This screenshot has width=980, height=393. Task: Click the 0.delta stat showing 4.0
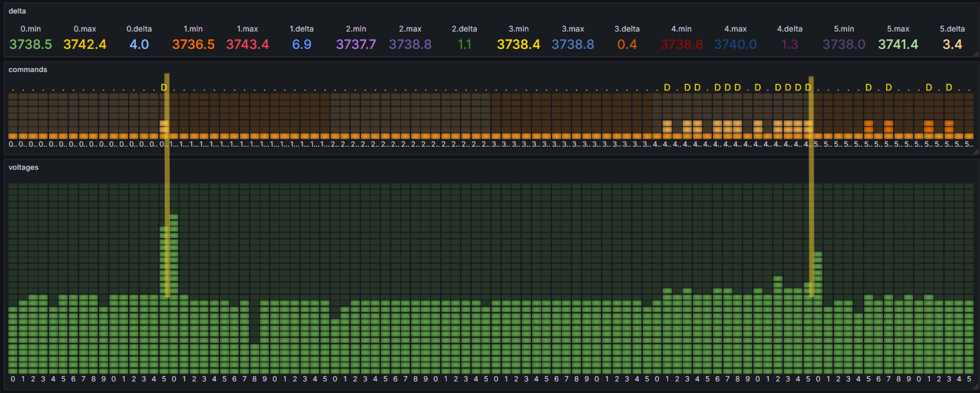coord(139,44)
